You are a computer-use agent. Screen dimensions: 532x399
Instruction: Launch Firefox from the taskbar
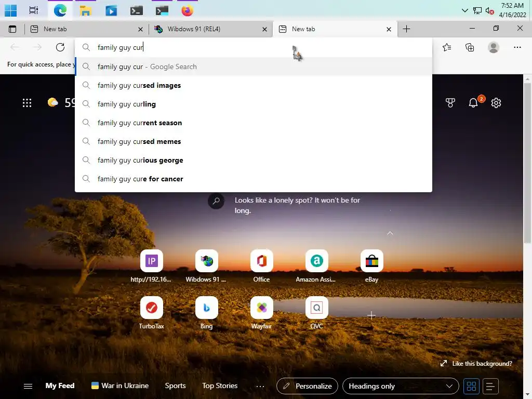click(x=187, y=10)
